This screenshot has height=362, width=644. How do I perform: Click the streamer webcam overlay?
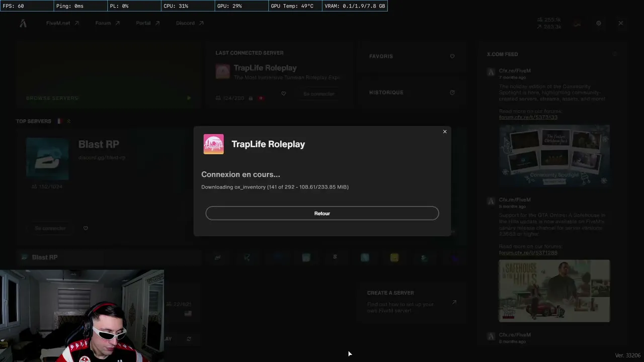[x=82, y=316]
